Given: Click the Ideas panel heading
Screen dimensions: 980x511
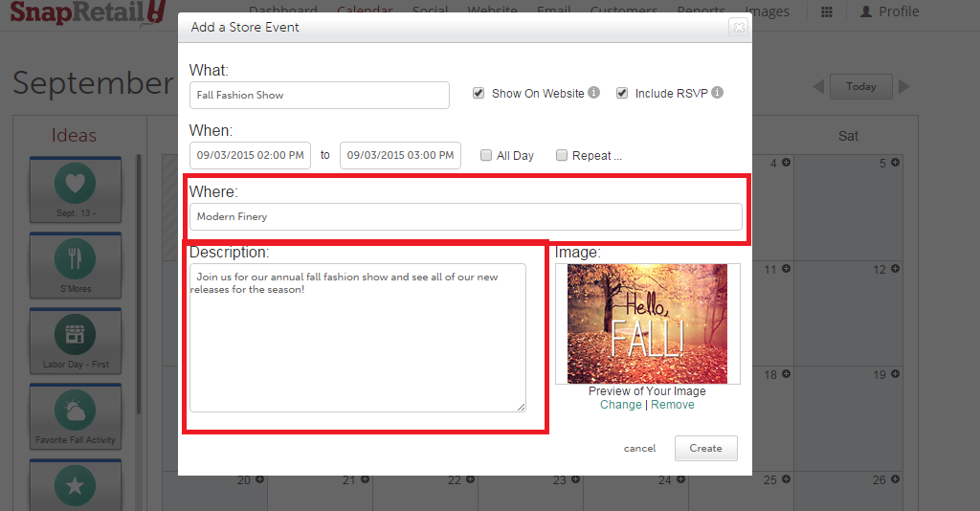Looking at the screenshot, I should click(74, 136).
